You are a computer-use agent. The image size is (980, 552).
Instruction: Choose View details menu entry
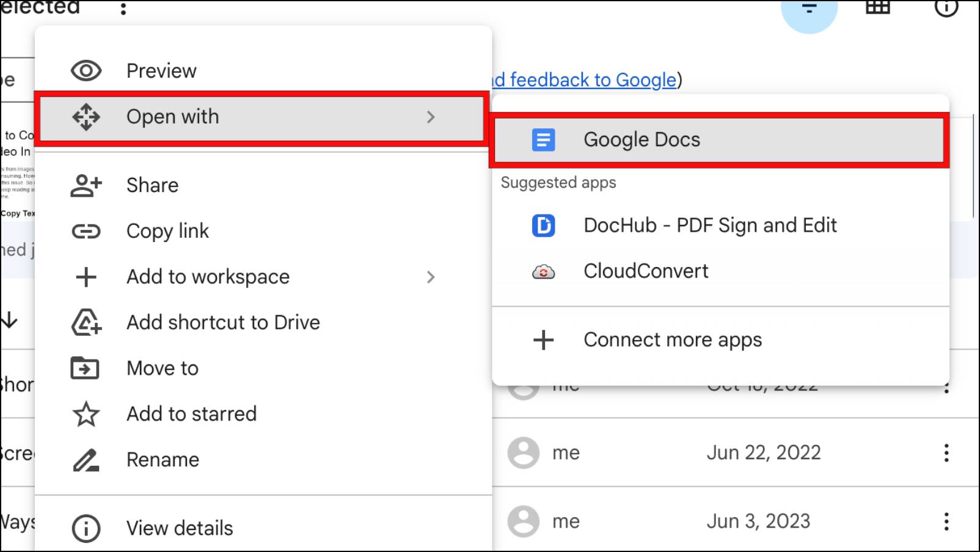pos(263,528)
